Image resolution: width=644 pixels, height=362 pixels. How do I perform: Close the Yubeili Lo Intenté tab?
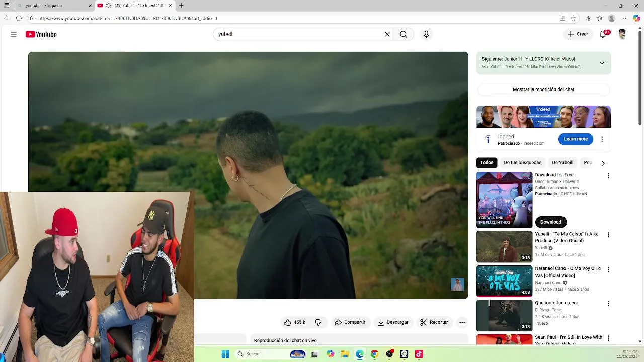170,6
